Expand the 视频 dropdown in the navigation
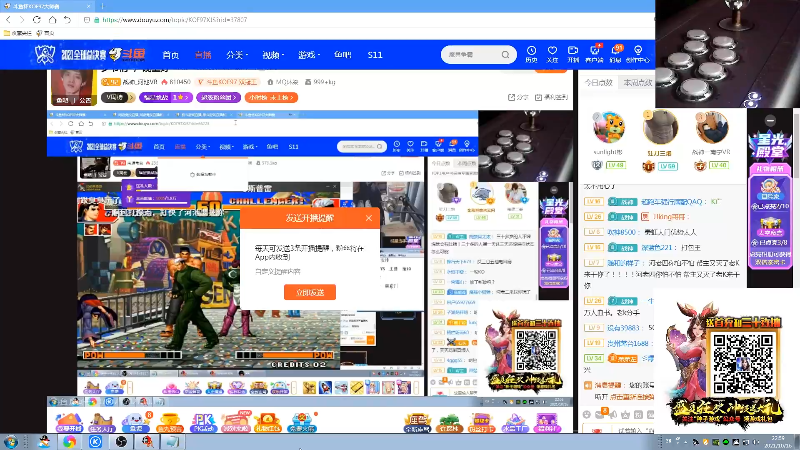This screenshot has width=800, height=450. point(273,55)
